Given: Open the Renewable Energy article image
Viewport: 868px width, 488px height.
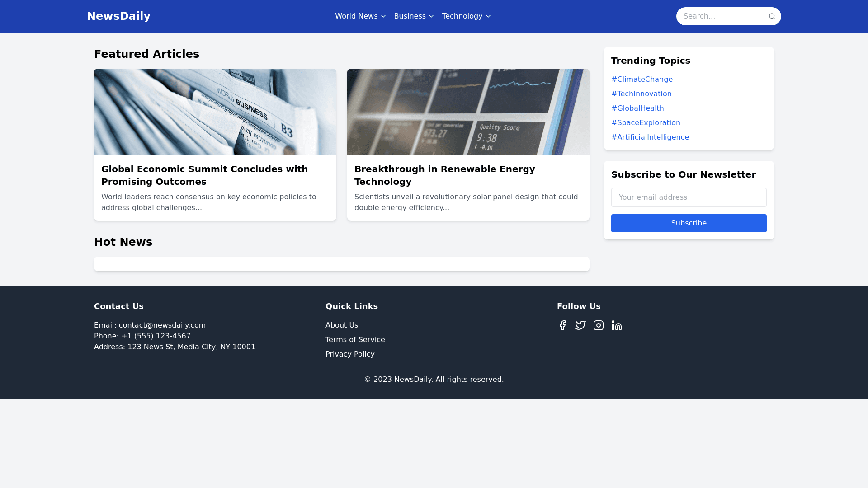Looking at the screenshot, I should pos(468,112).
